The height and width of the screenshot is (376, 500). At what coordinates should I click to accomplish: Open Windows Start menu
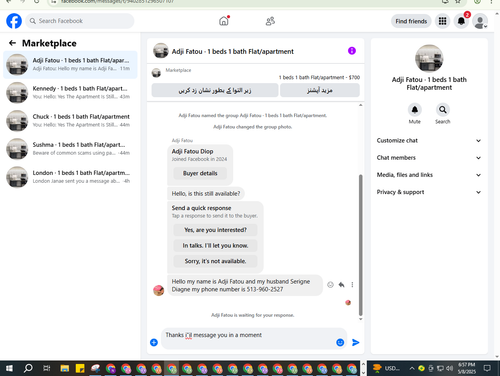(9, 368)
